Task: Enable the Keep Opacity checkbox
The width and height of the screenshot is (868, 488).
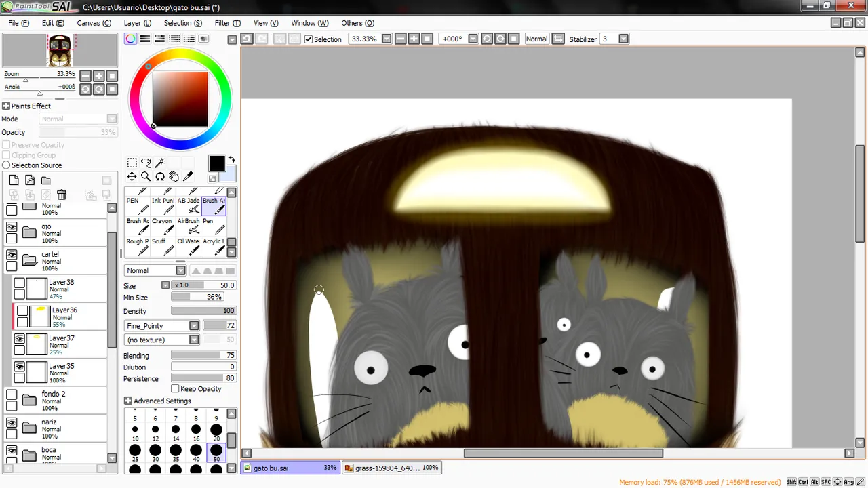Action: pyautogui.click(x=175, y=389)
